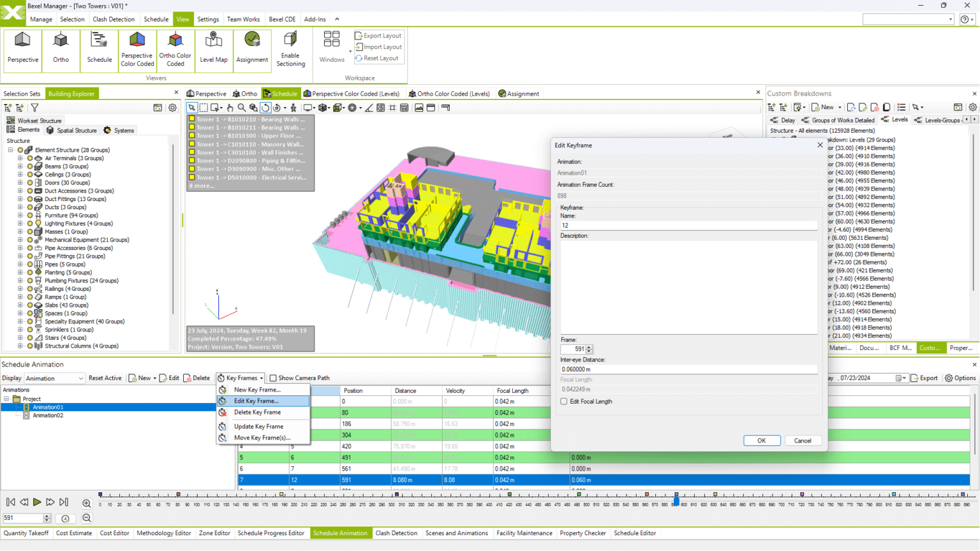The image size is (980, 551).
Task: Expand the Furniture tree node
Action: click(x=20, y=216)
